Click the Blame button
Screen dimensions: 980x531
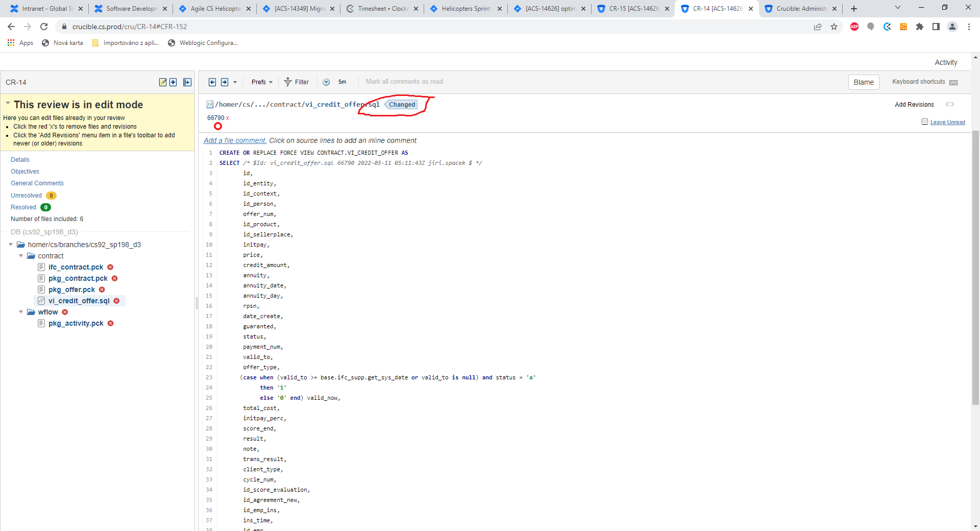864,82
